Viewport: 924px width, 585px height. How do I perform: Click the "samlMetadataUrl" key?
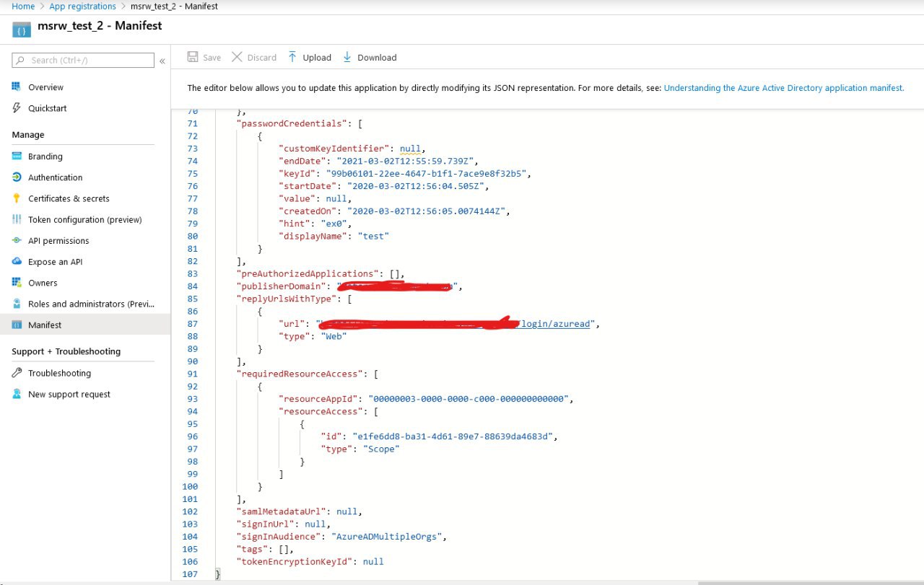point(281,511)
